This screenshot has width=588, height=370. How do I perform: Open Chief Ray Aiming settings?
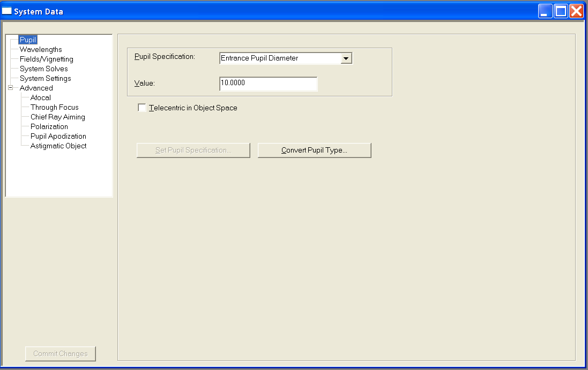pos(57,117)
